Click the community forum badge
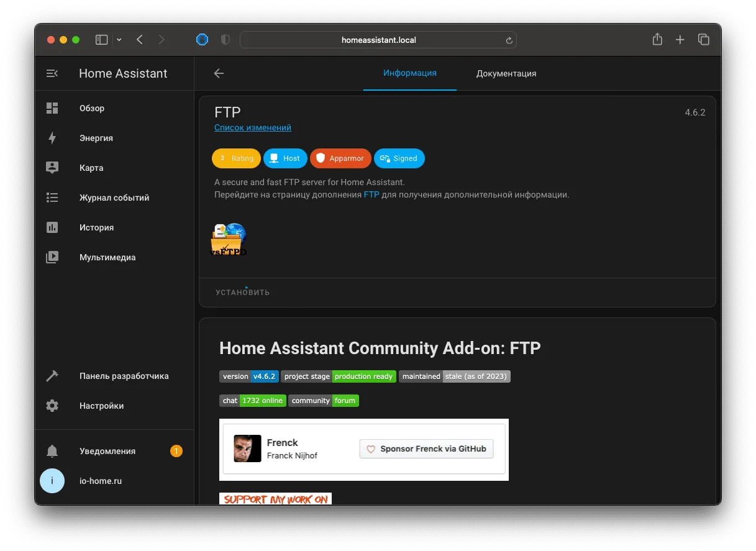 pyautogui.click(x=324, y=401)
